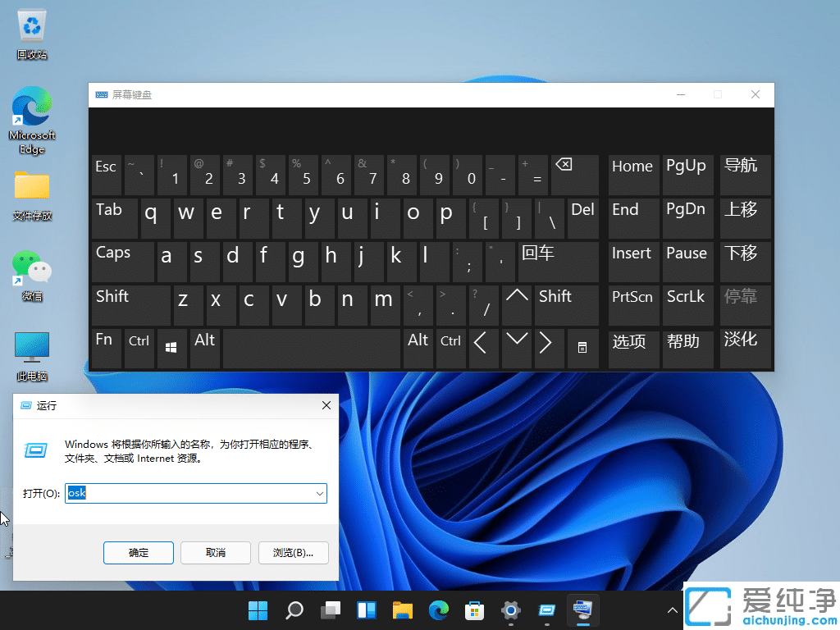Toggle Caps lock on the screen keyboard
Screen dimensions: 840x630
pos(121,262)
